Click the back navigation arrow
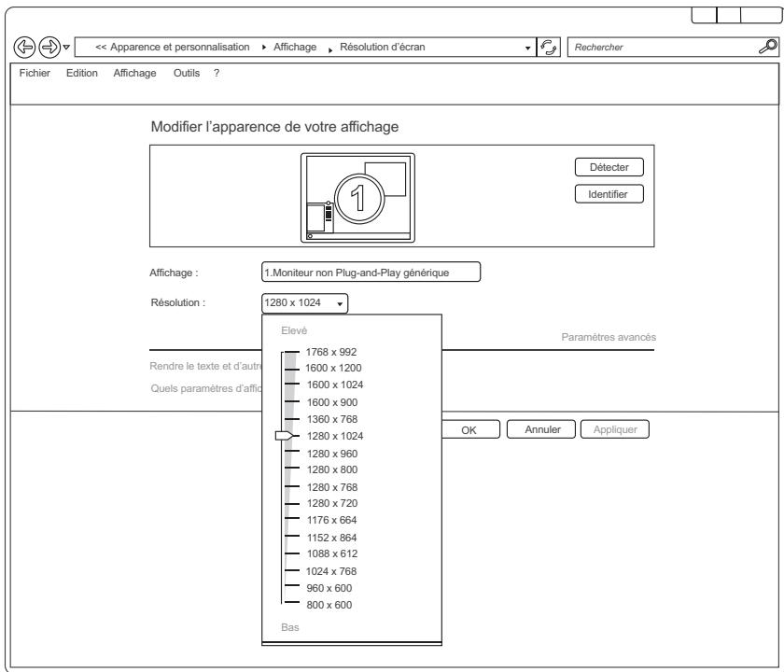 pos(24,48)
